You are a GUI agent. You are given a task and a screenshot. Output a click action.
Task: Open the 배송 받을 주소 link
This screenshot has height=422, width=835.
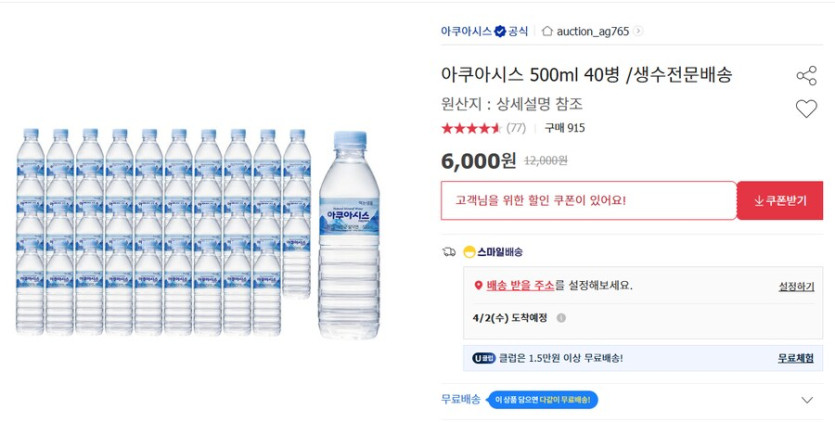point(520,286)
